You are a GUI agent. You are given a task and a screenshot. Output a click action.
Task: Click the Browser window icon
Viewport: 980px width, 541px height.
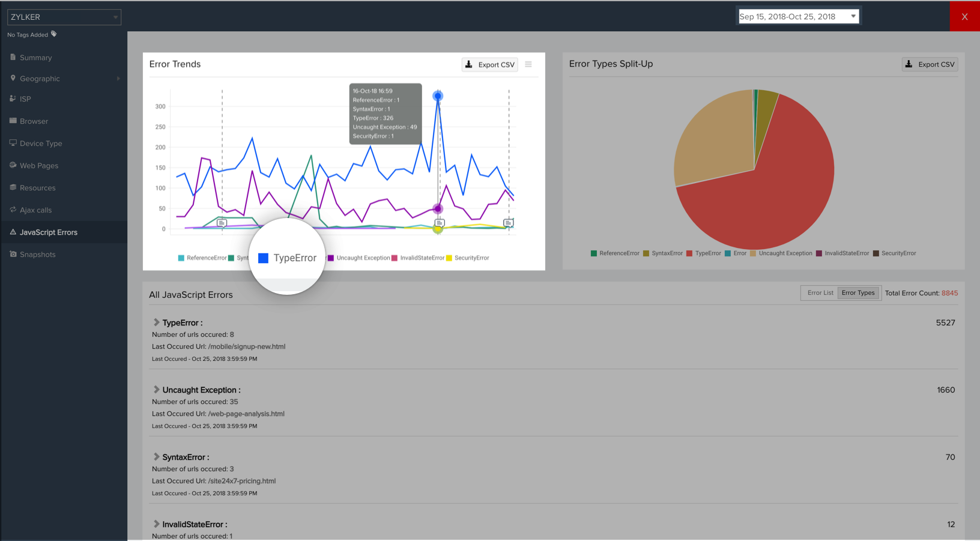coord(13,121)
